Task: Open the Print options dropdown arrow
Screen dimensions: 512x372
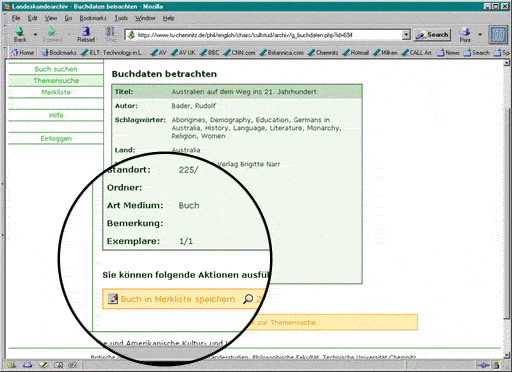Action: pos(480,34)
